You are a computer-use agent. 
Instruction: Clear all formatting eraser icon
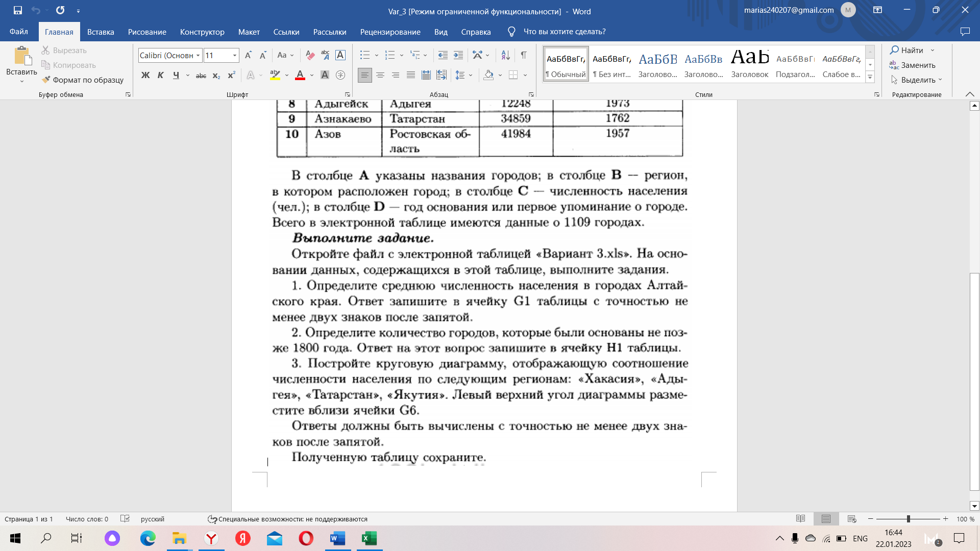pos(310,55)
